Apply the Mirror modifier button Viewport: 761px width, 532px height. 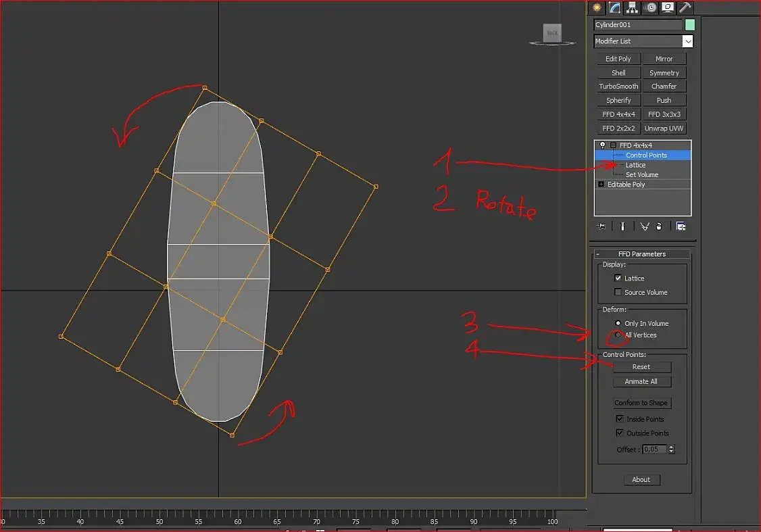click(664, 59)
